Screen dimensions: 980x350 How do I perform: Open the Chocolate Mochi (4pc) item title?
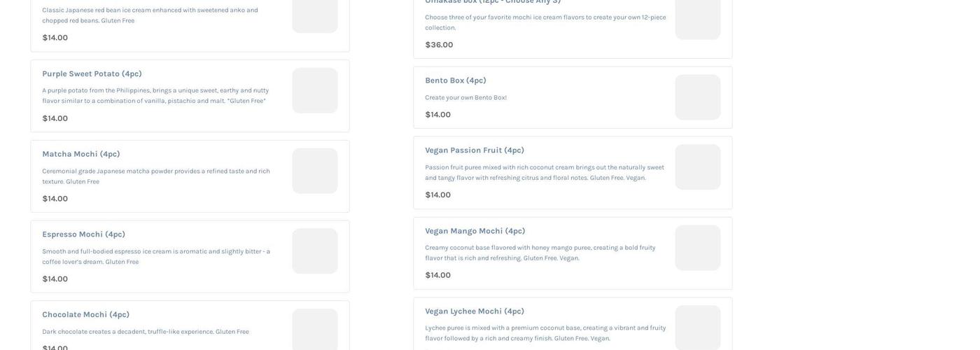point(86,315)
